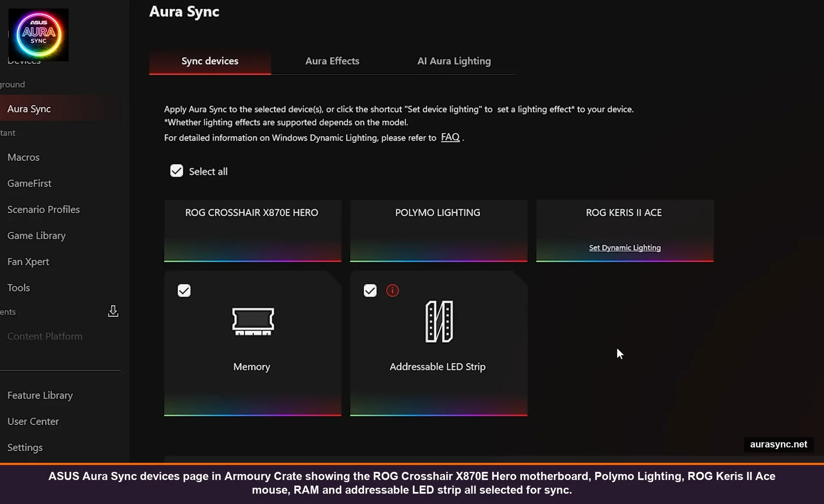Open Scenario Profiles
This screenshot has height=504, width=824.
pos(43,209)
